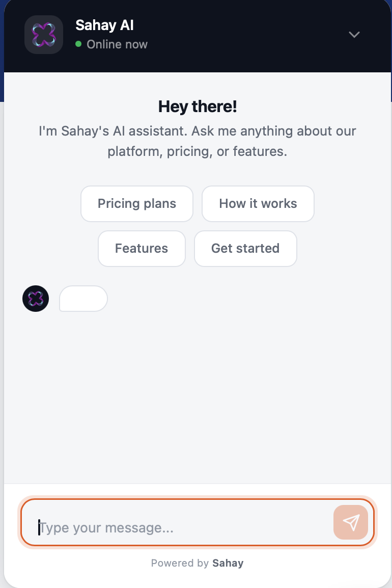
Task: Select the Get started option
Action: tap(245, 248)
